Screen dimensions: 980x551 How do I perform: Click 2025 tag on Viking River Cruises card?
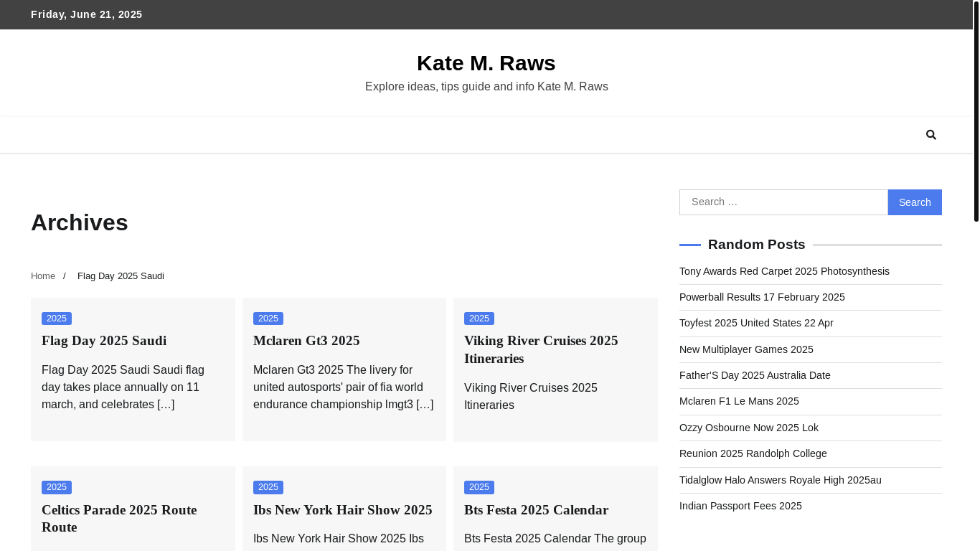tap(479, 319)
